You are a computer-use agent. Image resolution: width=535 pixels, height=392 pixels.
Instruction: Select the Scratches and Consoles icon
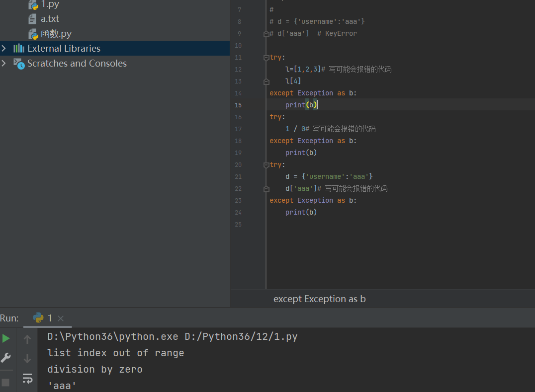coord(19,63)
